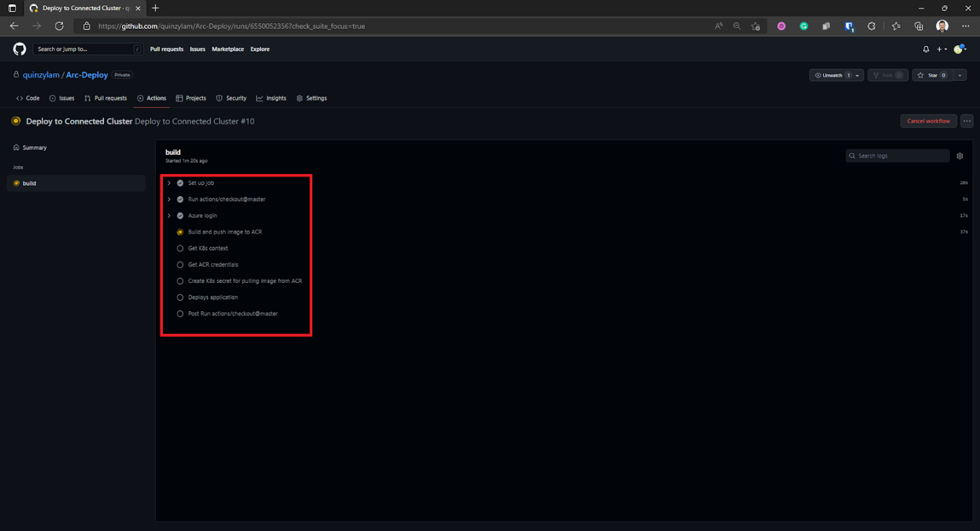Select the Deploys application step
The height and width of the screenshot is (531, 980).
(x=213, y=298)
